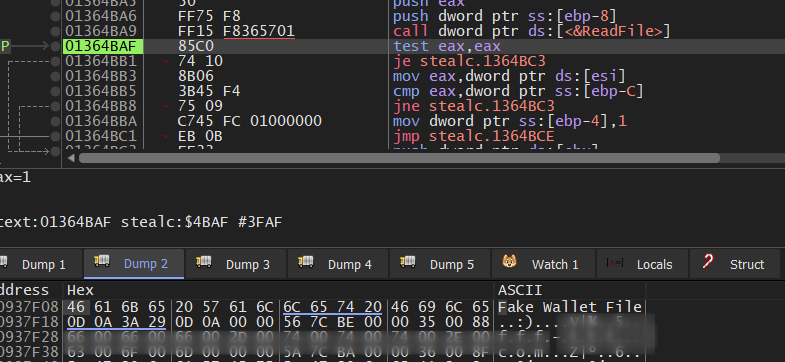This screenshot has height=362, width=785.
Task: Select address 01364BC1 in disassembly
Action: click(101, 137)
